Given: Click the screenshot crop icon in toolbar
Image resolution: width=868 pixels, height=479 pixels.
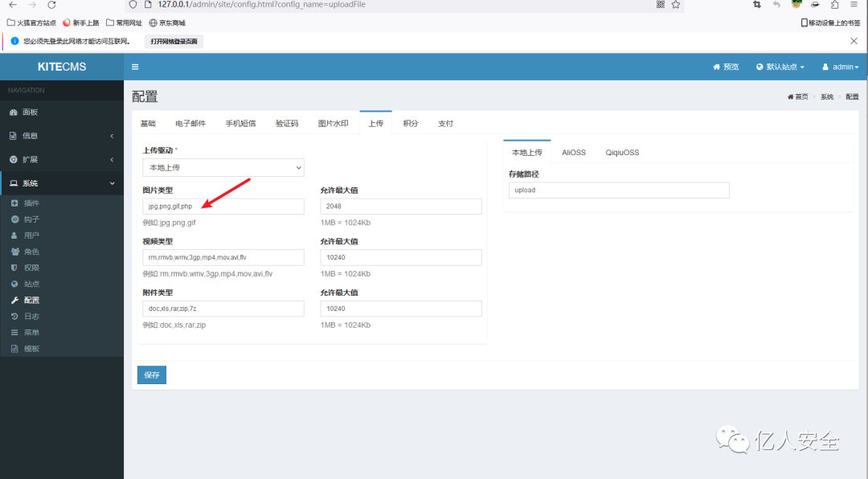Looking at the screenshot, I should click(757, 5).
